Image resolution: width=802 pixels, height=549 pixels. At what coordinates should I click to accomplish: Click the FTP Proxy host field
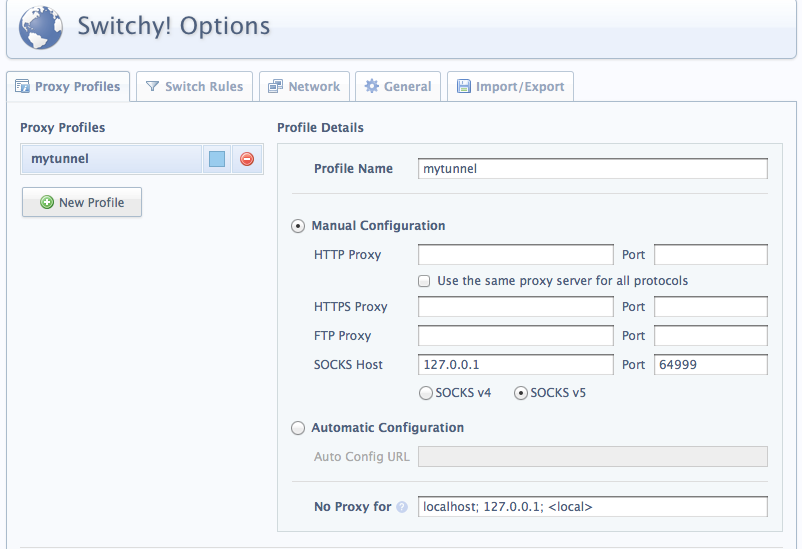[x=516, y=336]
